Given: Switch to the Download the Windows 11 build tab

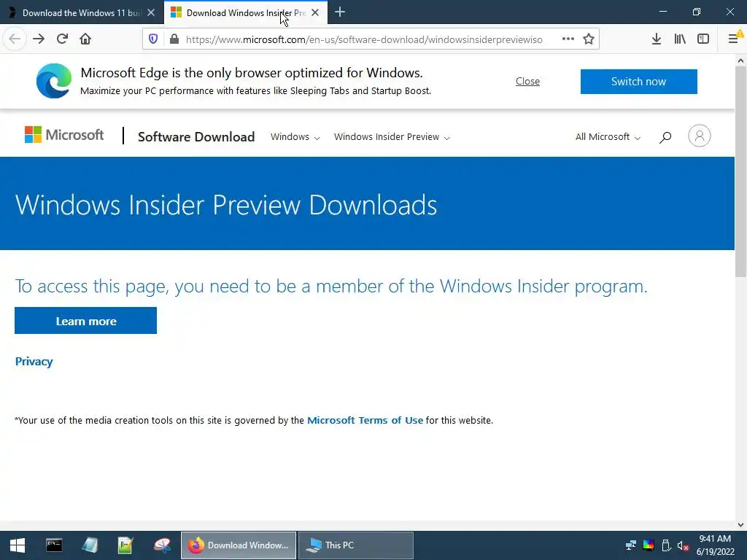Looking at the screenshot, I should [82, 13].
